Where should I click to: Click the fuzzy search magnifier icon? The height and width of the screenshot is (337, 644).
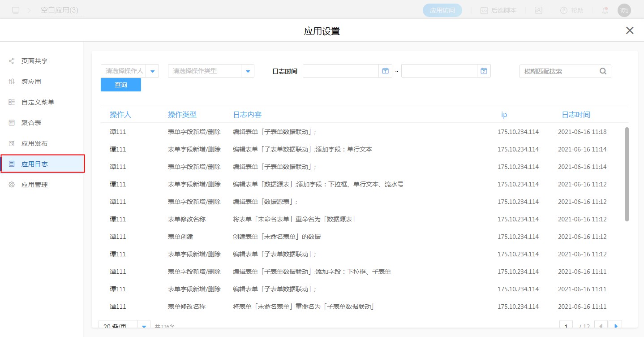coord(603,71)
